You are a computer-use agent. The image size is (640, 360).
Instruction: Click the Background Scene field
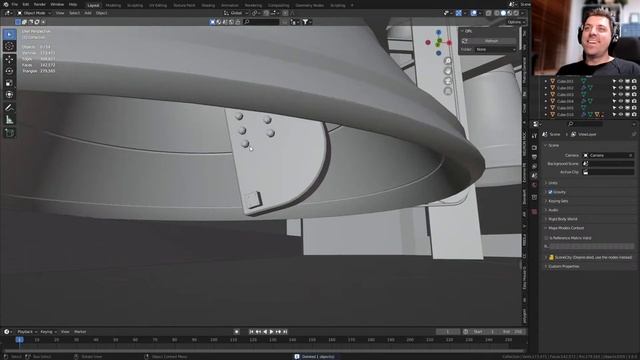[608, 164]
